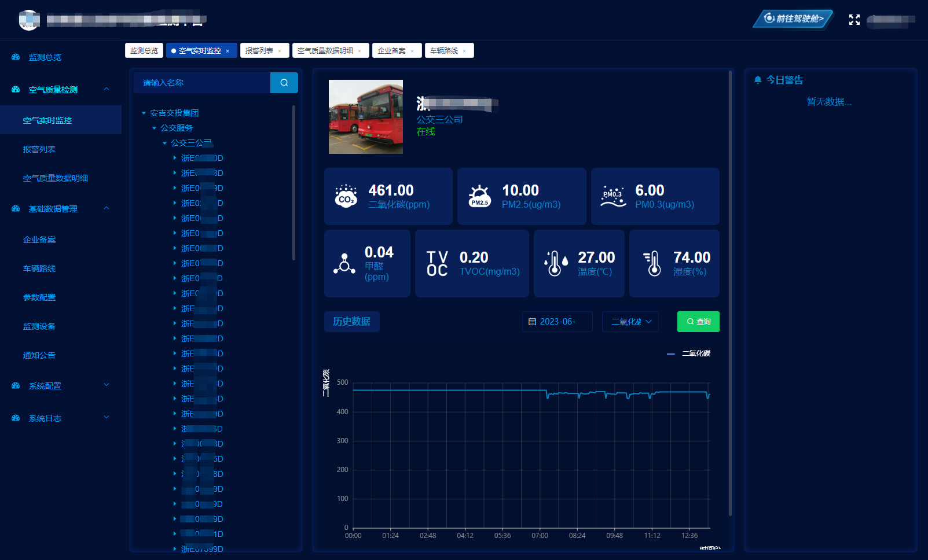The height and width of the screenshot is (560, 928).
Task: Click the 10.00 PM2.5 value
Action: [520, 190]
